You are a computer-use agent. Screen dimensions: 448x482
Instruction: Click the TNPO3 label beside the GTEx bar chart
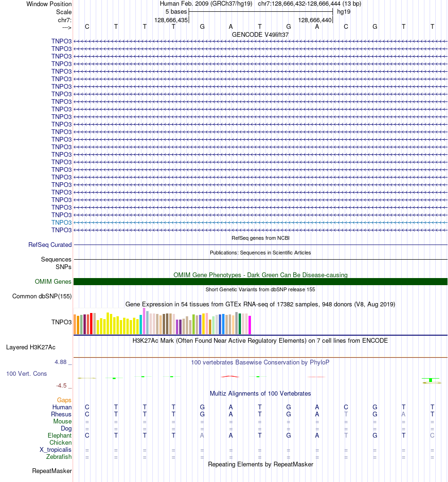(x=61, y=322)
